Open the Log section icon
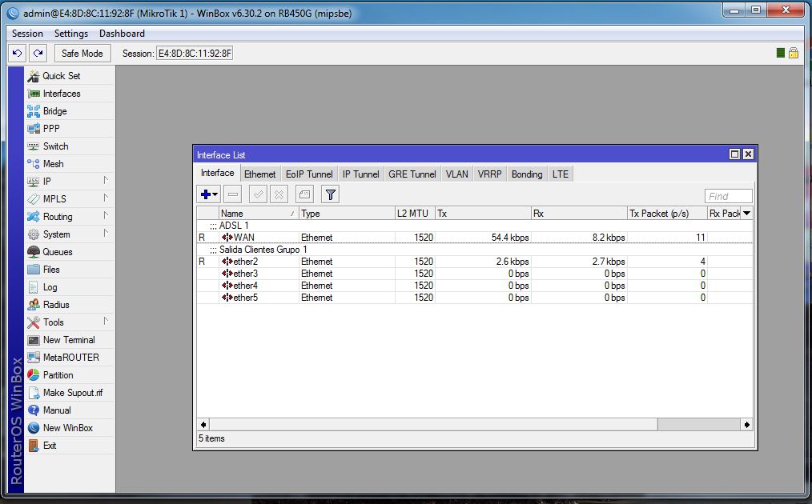This screenshot has width=812, height=504. coord(34,287)
